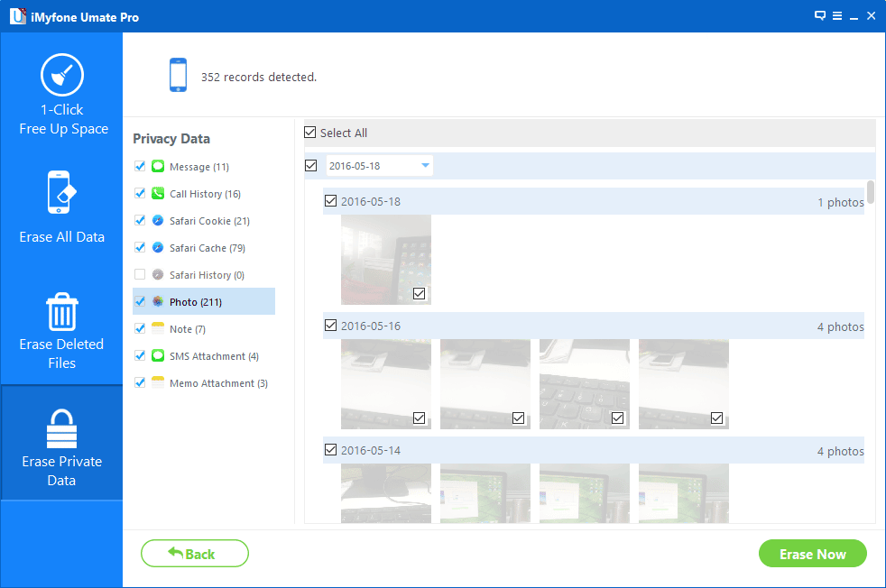
Task: Uncheck third 2016-05-16 photo's checkbox
Action: coord(618,418)
